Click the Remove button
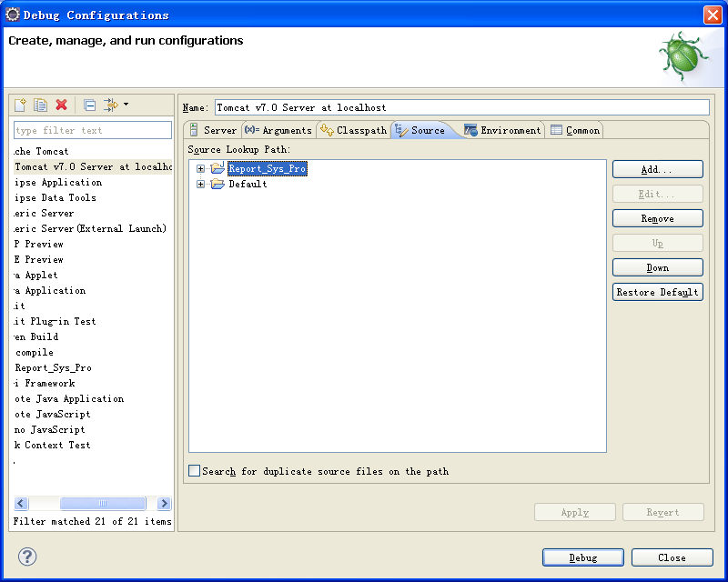The width and height of the screenshot is (728, 582). pos(657,218)
